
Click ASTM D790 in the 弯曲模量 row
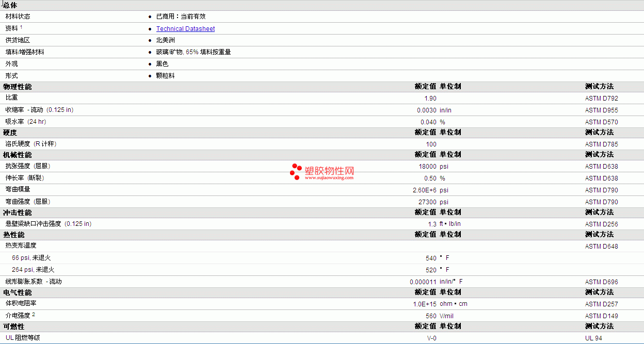coord(602,190)
